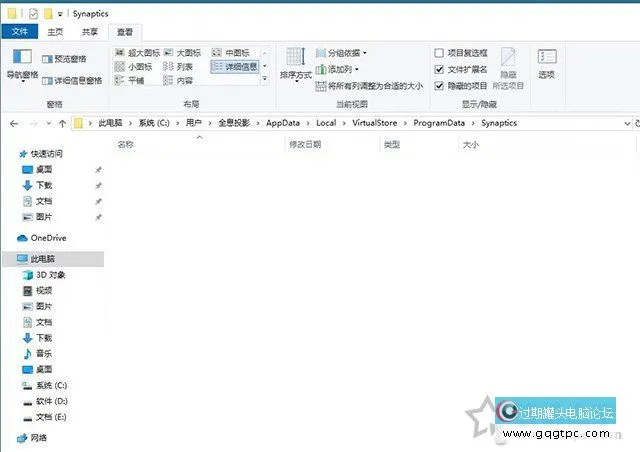
Task: Click the up-one-level arrow
Action: click(x=62, y=123)
